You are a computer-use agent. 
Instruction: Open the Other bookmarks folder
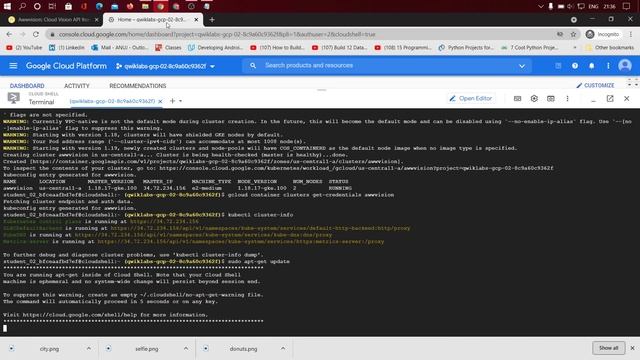610,48
